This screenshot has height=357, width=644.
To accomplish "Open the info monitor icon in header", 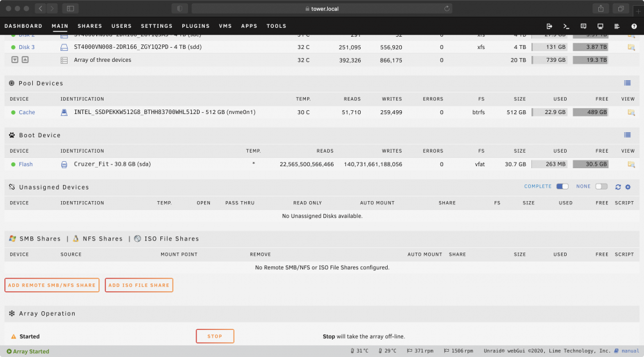I will tap(600, 26).
